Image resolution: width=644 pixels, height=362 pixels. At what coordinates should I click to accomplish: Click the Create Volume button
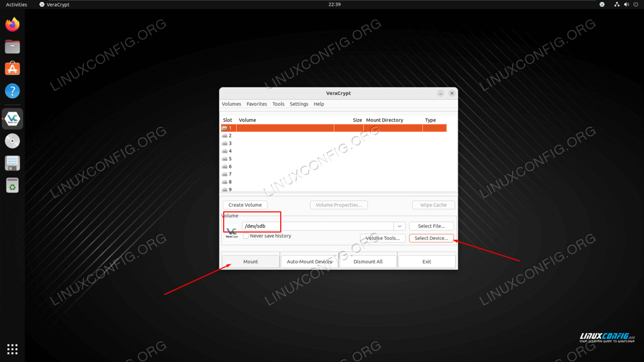pos(245,205)
